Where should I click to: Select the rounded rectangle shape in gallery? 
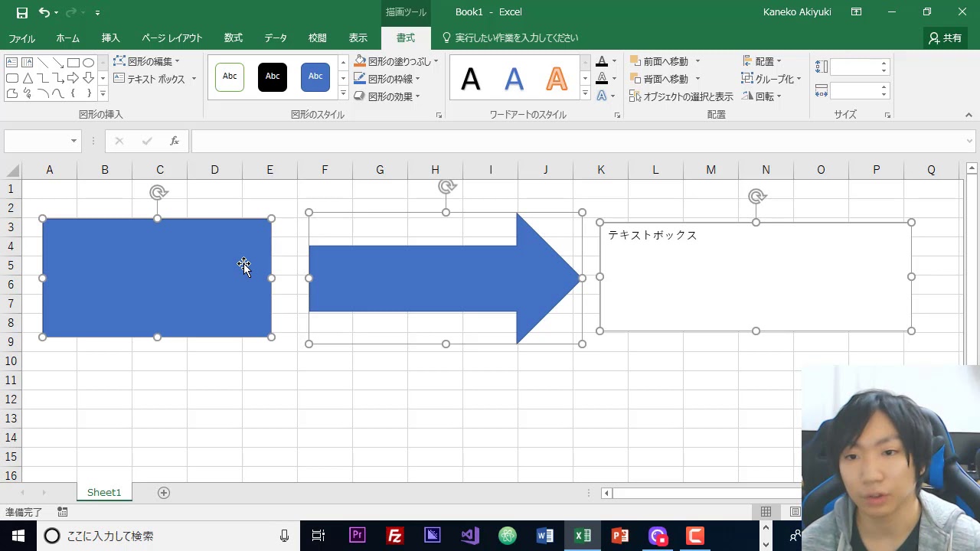12,78
